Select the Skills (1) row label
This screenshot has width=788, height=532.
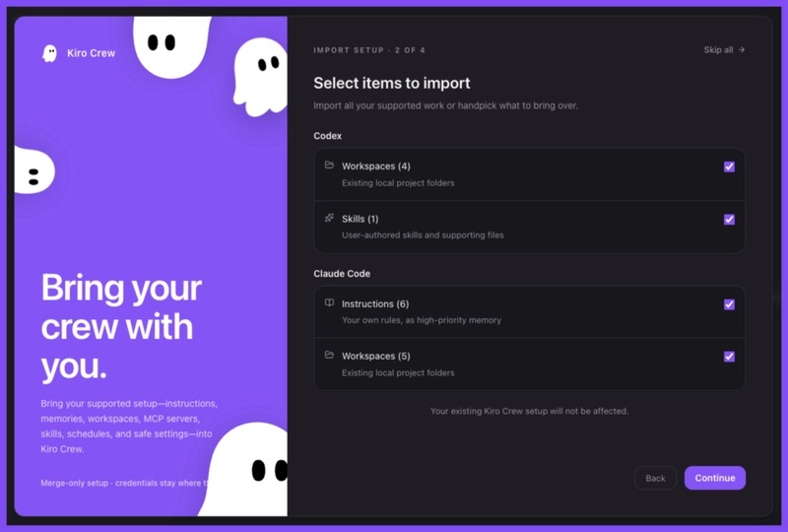tap(360, 220)
